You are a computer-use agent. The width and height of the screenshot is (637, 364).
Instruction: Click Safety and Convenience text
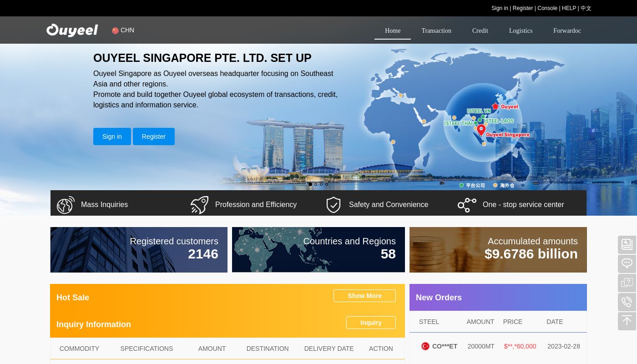point(389,205)
